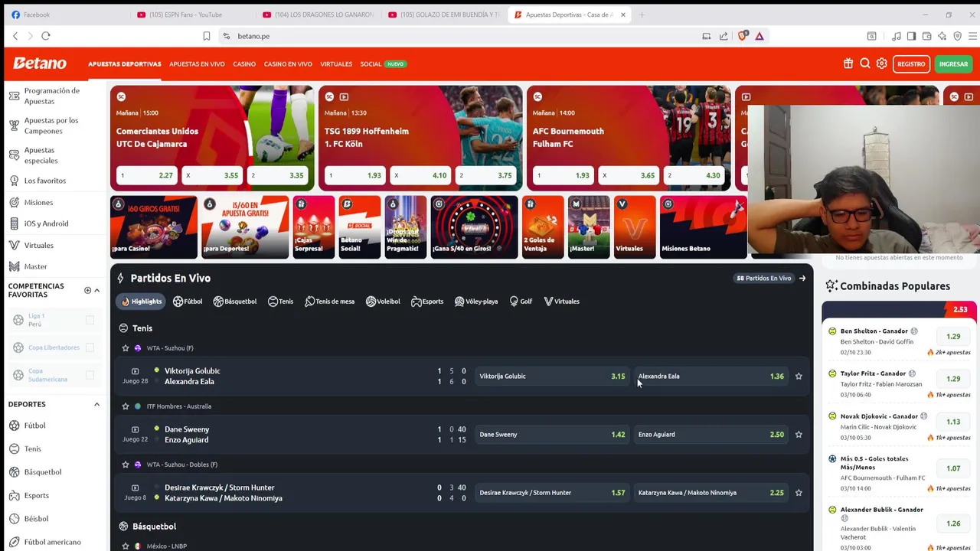This screenshot has width=980, height=551.
Task: Select the Básquetbol live filter tab
Action: 235,302
